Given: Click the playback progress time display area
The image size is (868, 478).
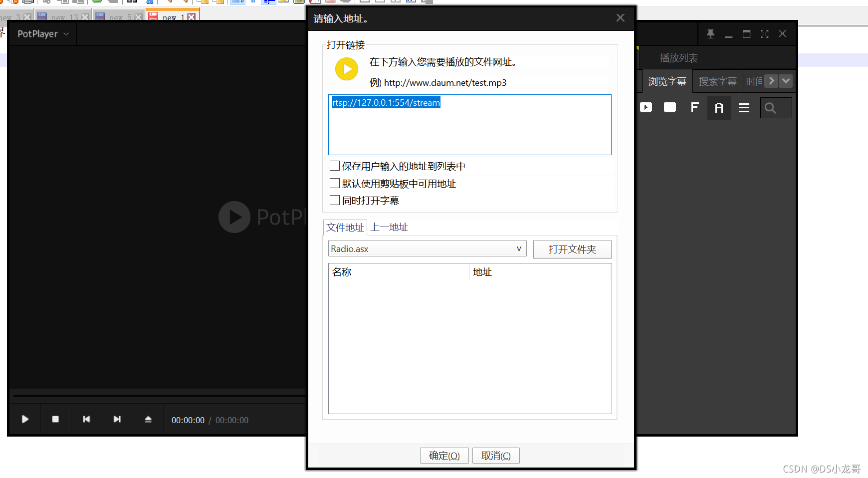Looking at the screenshot, I should click(210, 420).
